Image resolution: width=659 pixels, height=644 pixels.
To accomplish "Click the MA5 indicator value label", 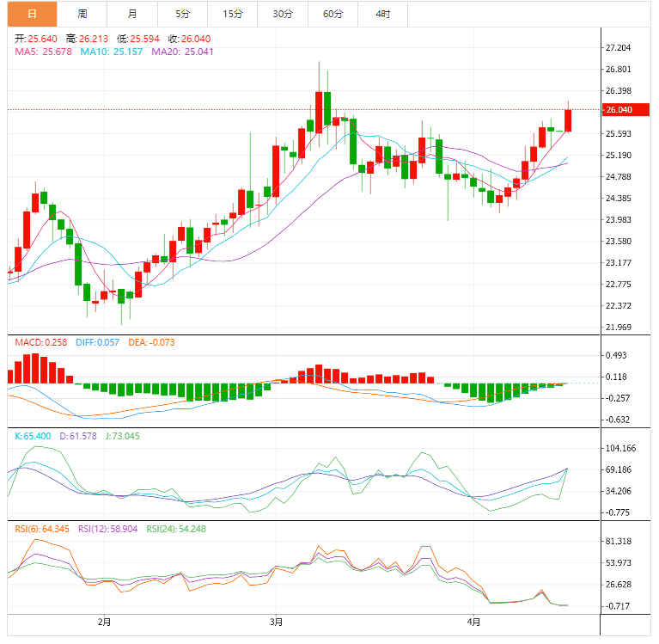I will [43, 52].
